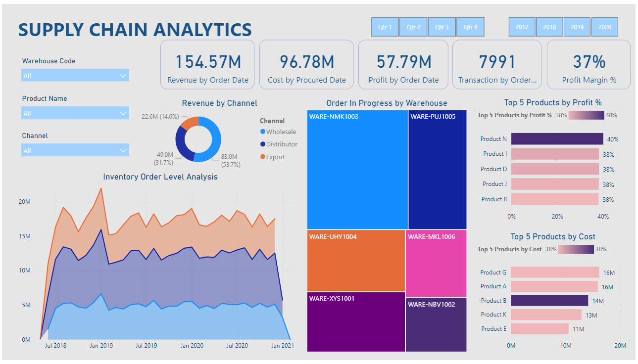Open the Warehouse Code dropdown
This screenshot has height=364, width=638.
[75, 76]
